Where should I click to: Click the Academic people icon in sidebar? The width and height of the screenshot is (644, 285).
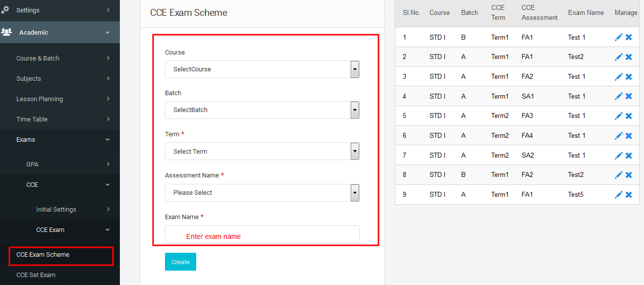click(6, 32)
